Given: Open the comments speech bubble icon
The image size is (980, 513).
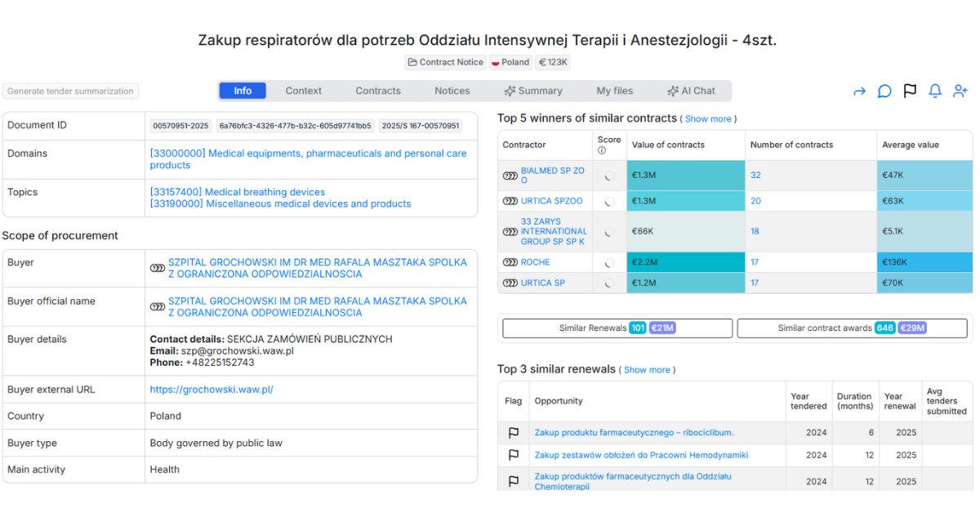Looking at the screenshot, I should (884, 91).
